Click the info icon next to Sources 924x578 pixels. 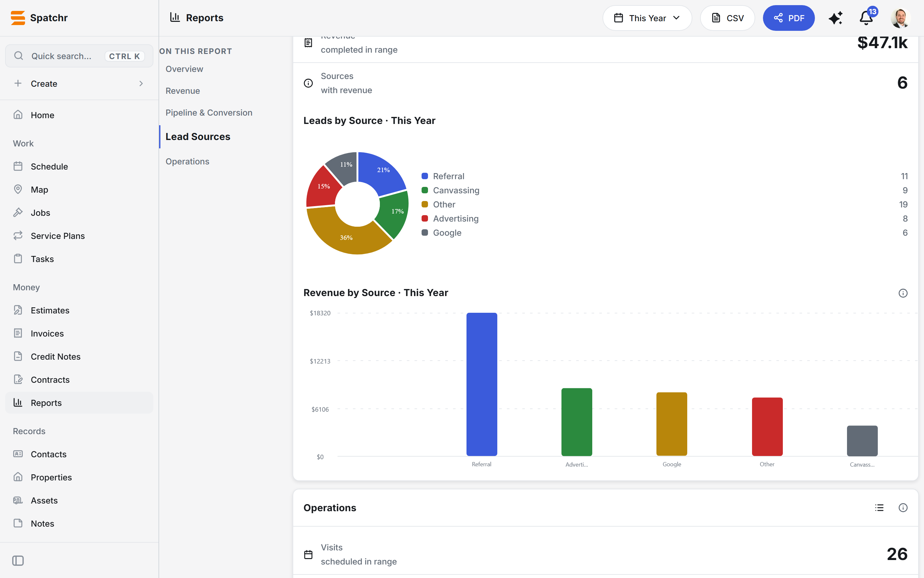click(308, 83)
